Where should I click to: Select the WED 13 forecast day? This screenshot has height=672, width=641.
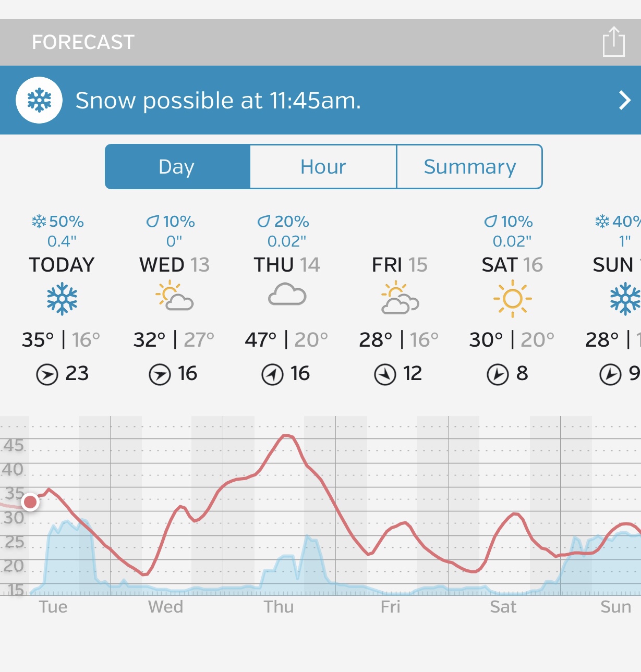tap(174, 265)
